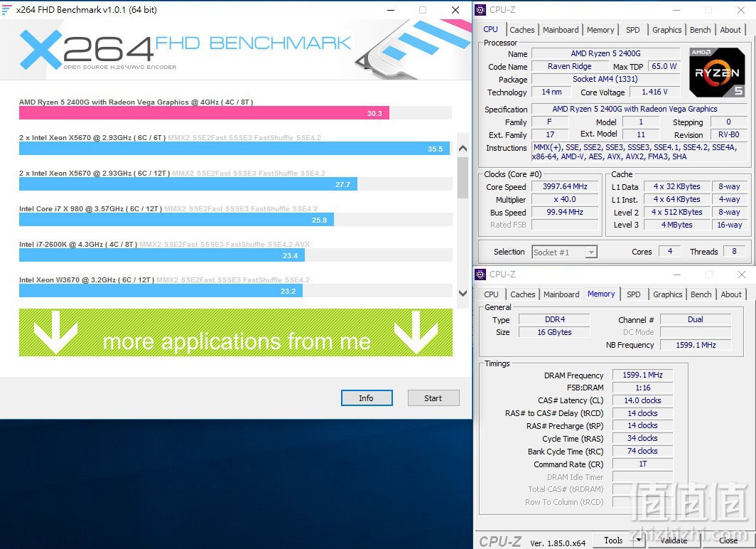The width and height of the screenshot is (756, 549).
Task: Click the Threads count 8 value
Action: 734,251
